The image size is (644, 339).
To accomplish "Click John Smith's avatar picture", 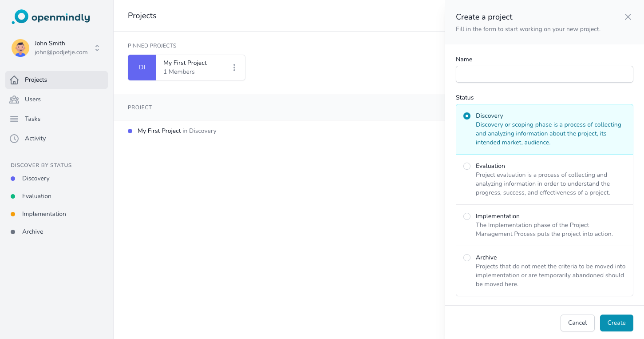I will tap(20, 48).
